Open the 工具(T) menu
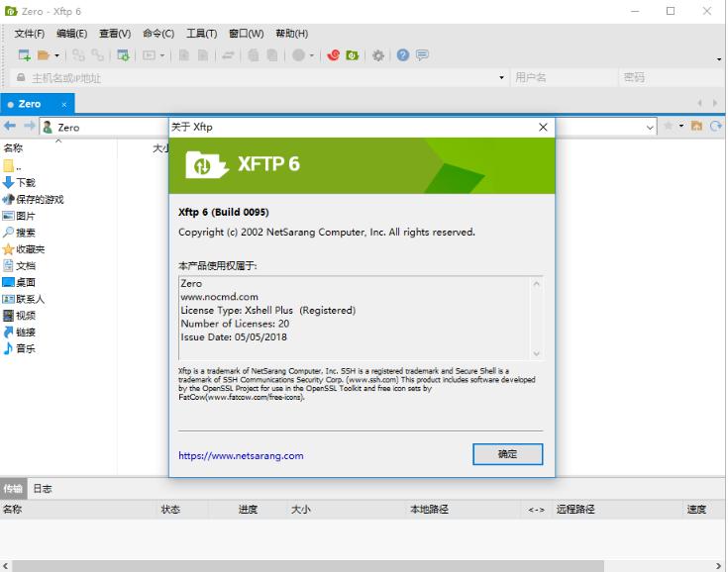This screenshot has width=728, height=572. point(201,34)
